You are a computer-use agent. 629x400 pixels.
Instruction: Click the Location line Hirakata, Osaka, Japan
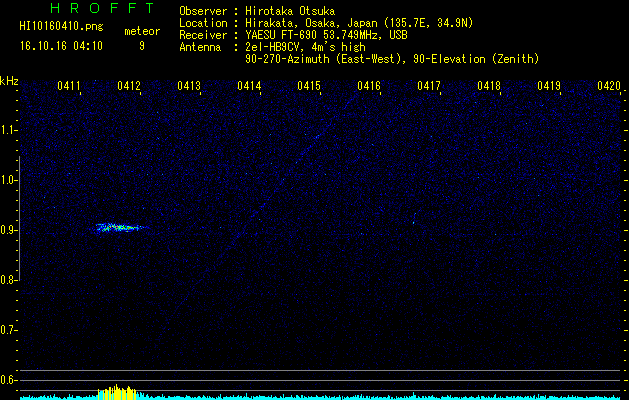tap(359, 23)
